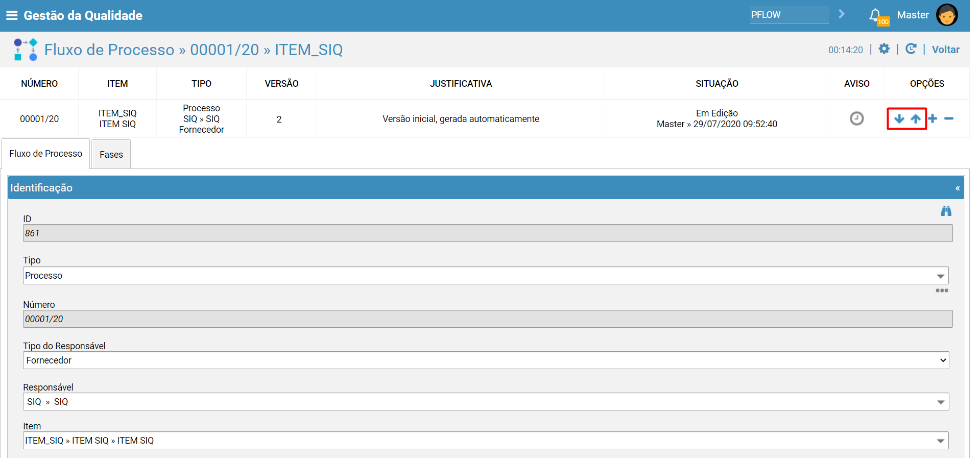The height and width of the screenshot is (461, 980).
Task: Click the plus icon in Opções
Action: pos(933,119)
